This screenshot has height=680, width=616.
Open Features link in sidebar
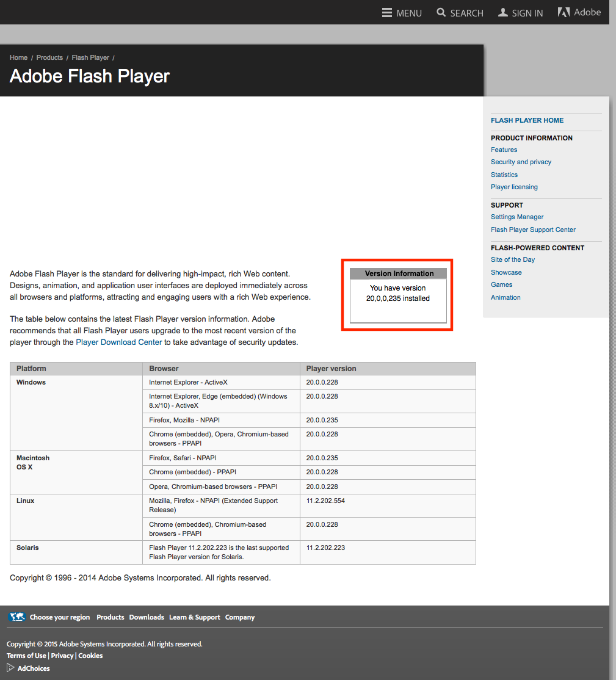pyautogui.click(x=504, y=150)
